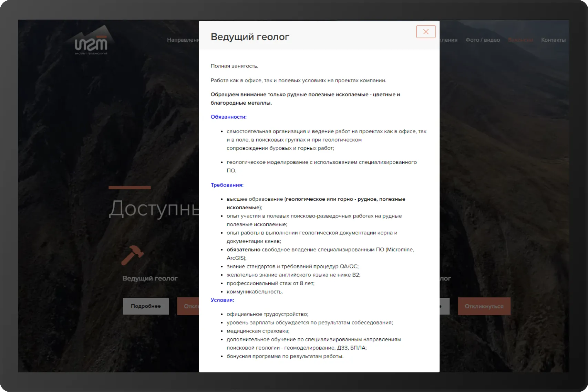The height and width of the screenshot is (392, 588).
Task: Open the Контакты page
Action: (553, 40)
